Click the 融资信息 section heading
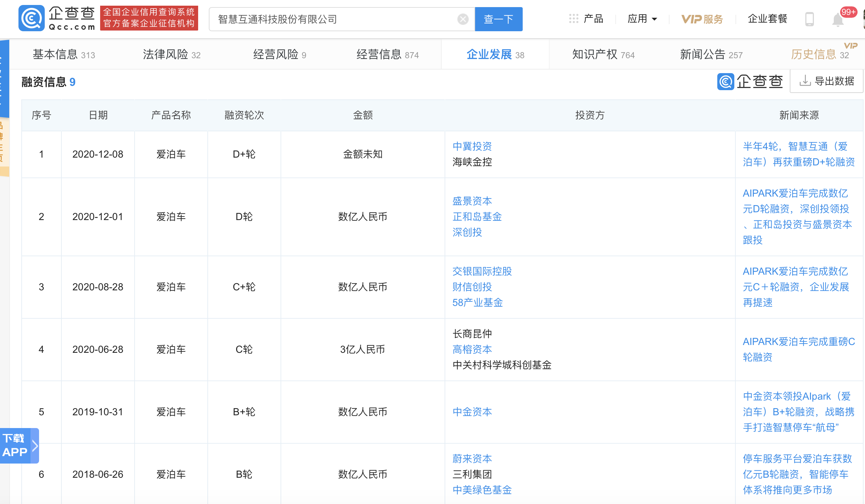This screenshot has width=865, height=504. tap(48, 82)
